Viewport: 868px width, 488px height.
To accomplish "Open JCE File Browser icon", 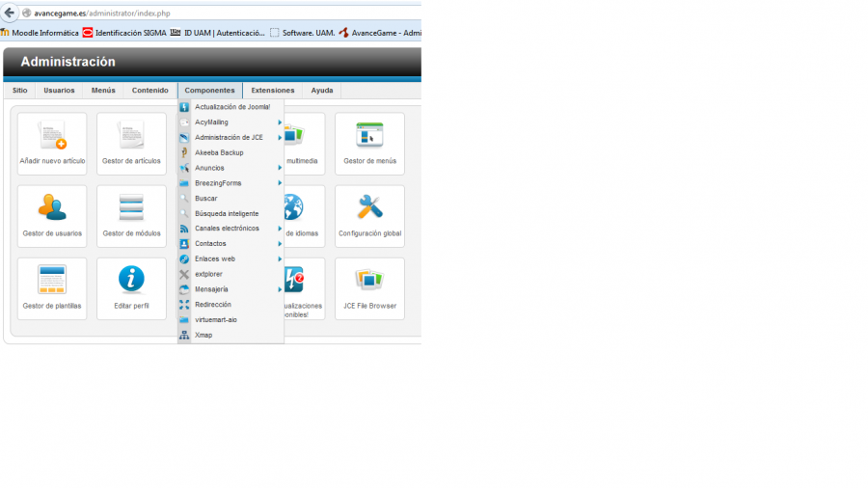I will (x=369, y=280).
